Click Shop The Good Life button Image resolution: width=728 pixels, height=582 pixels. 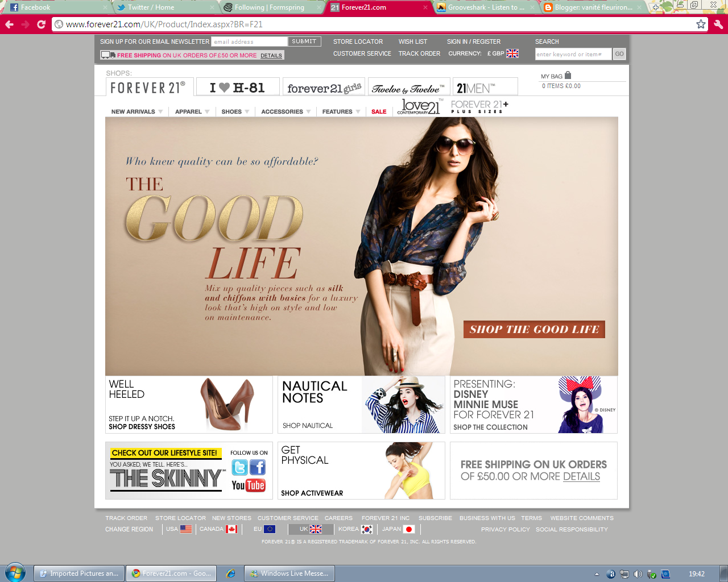pos(534,330)
